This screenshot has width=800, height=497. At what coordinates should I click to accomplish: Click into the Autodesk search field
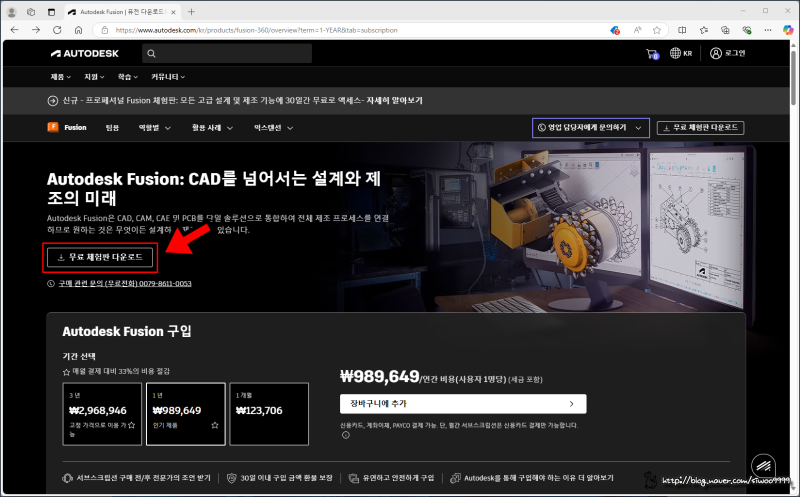click(x=227, y=53)
